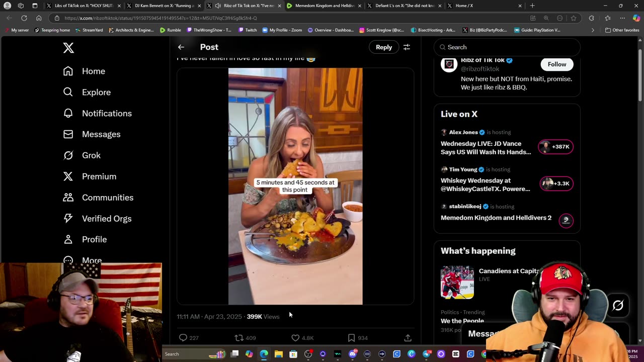The image size is (644, 362).
Task: Switch to DJ Kam Bennett tab
Action: (164, 6)
